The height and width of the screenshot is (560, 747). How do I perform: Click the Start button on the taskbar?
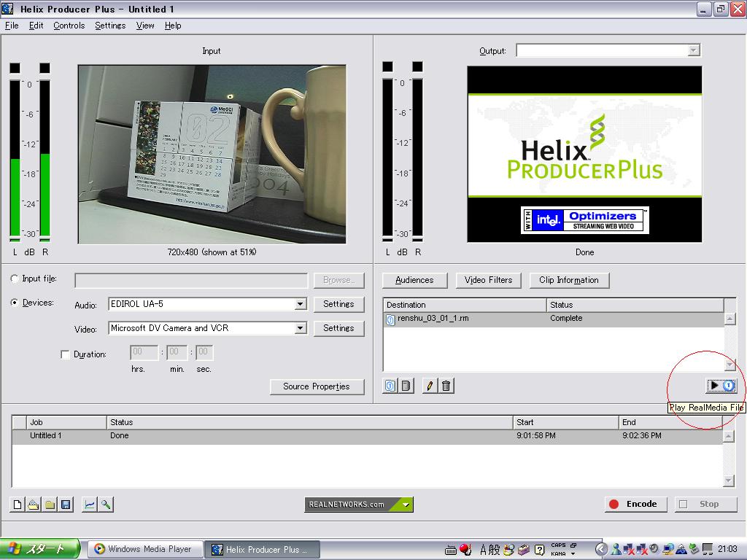pos(40,550)
